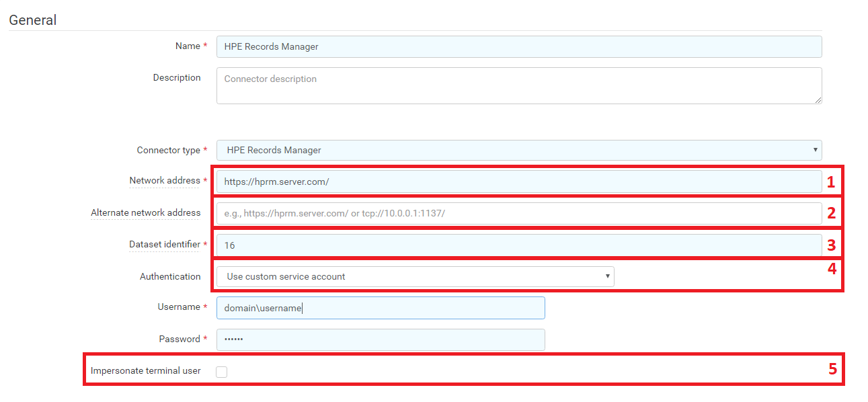The height and width of the screenshot is (402, 868).
Task: Select the Network address input field
Action: [518, 181]
